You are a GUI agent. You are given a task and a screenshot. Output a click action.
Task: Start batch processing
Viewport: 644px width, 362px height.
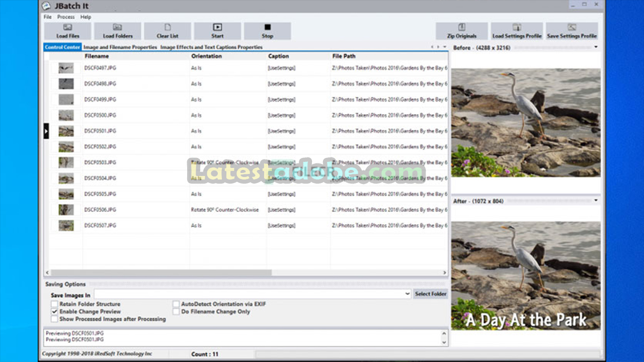click(217, 31)
